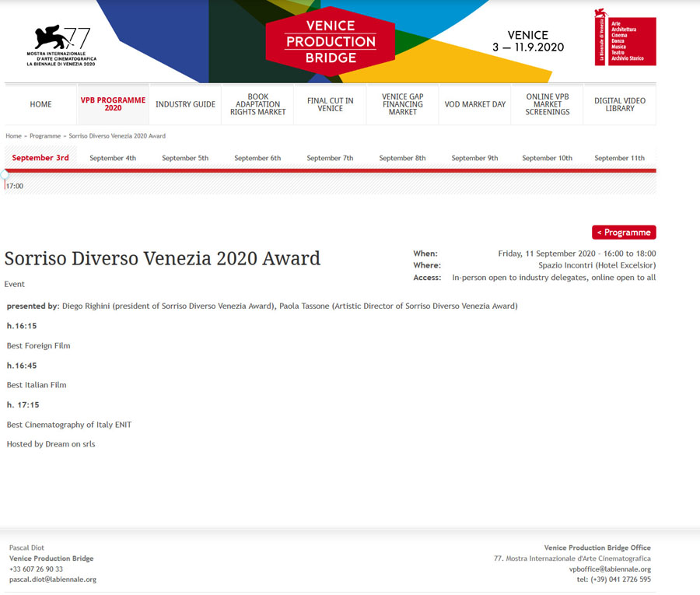Screen dimensions: 700x595
Task: Click the event date Friday, 11 September 2020
Action: point(577,254)
